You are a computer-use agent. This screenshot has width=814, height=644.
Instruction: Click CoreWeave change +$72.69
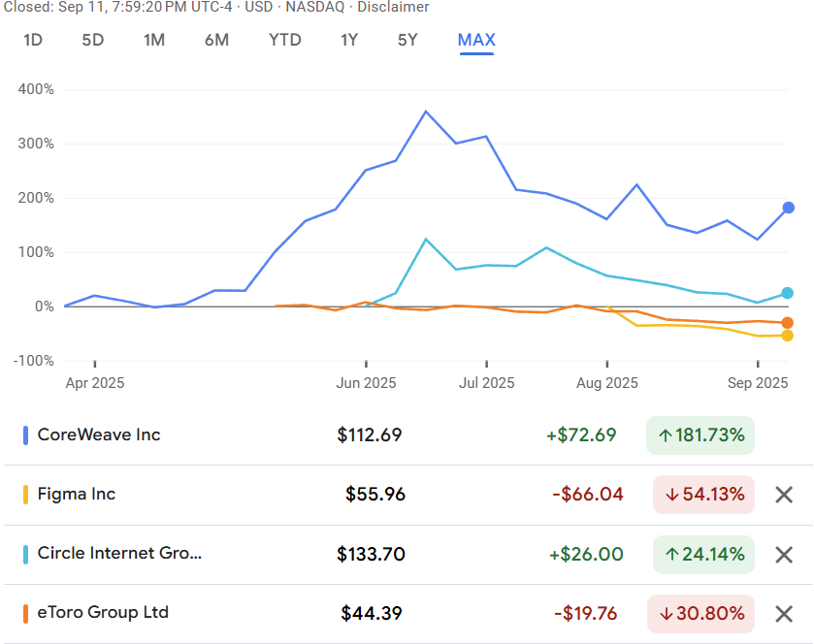[x=581, y=435]
